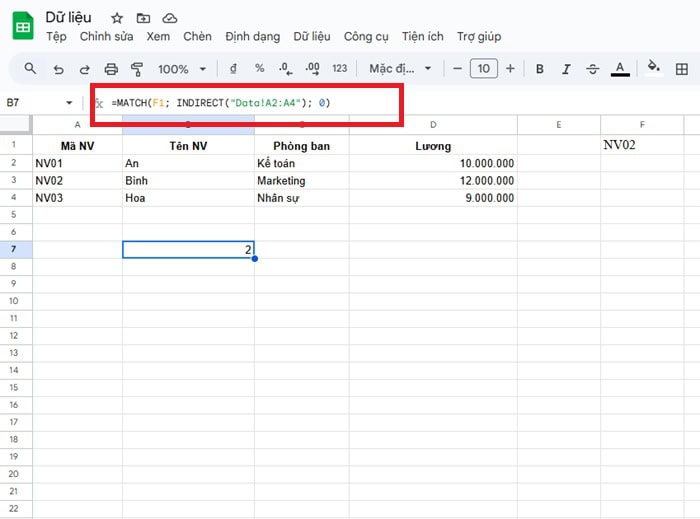Open the Định dạng menu
Image resolution: width=700 pixels, height=519 pixels.
point(252,37)
